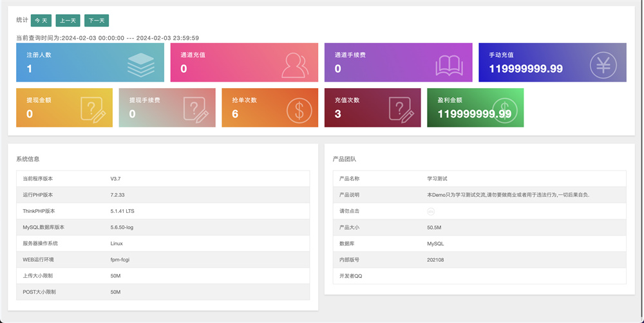Click the small round icon beside 请勿点击
Screen dimensions: 644x323
pos(431,211)
